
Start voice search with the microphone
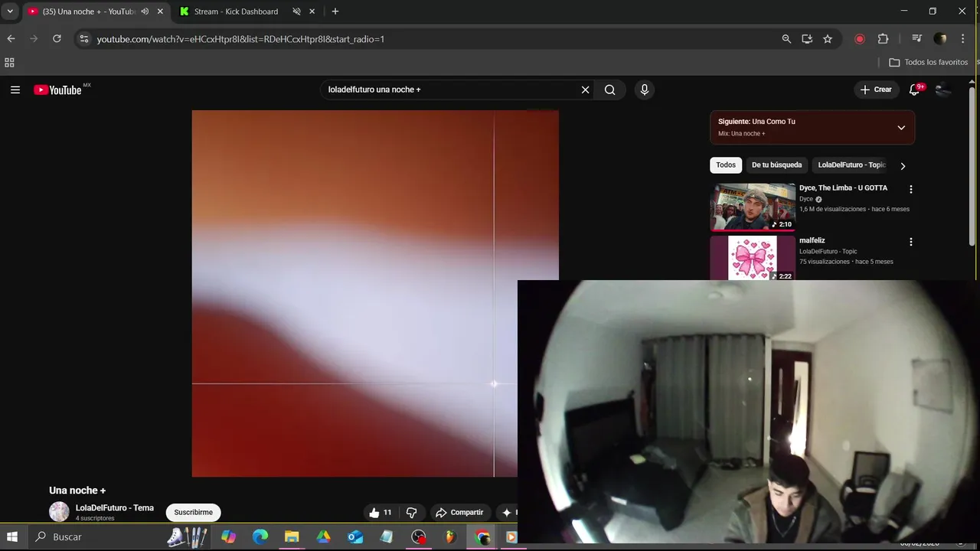point(644,90)
